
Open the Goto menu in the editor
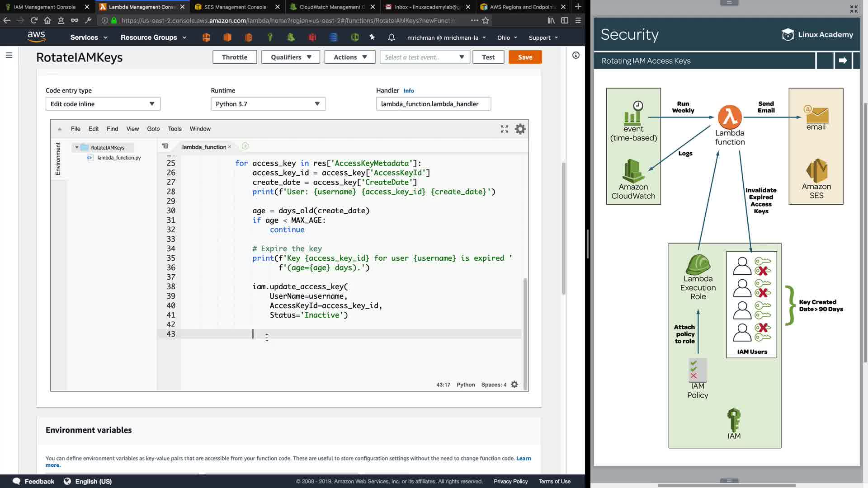click(153, 129)
